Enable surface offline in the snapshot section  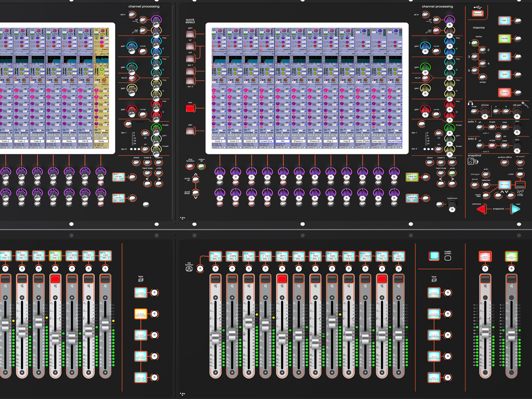click(x=504, y=163)
